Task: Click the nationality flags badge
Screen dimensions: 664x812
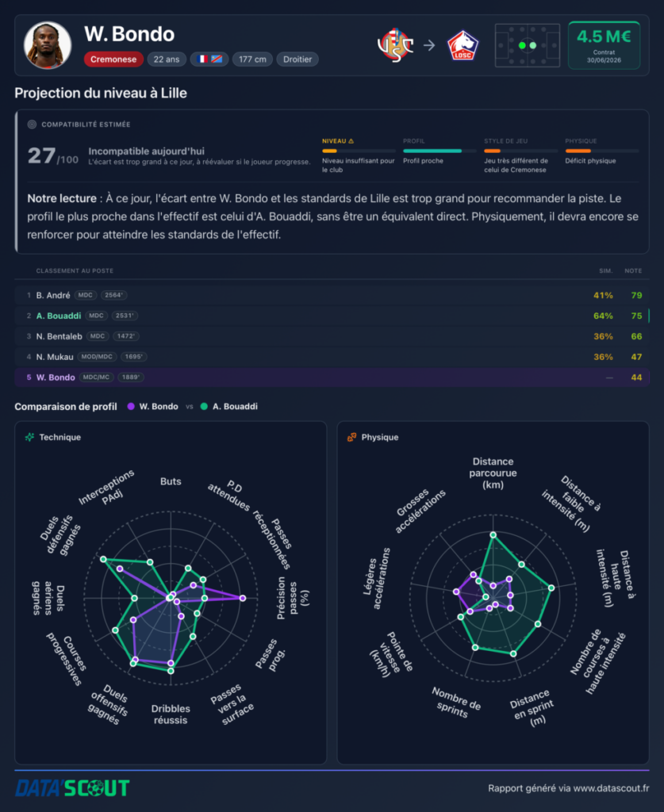Action: [209, 59]
